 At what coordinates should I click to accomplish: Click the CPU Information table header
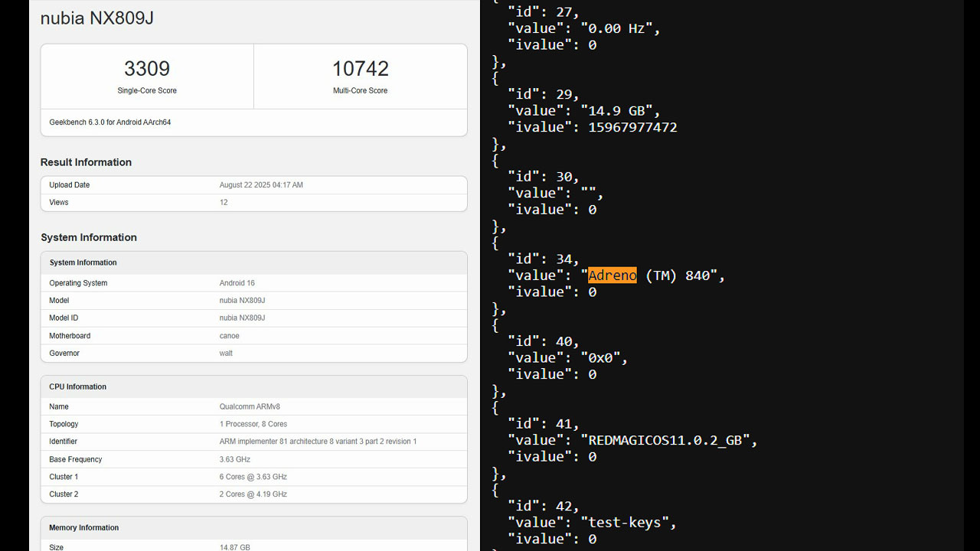tap(253, 386)
